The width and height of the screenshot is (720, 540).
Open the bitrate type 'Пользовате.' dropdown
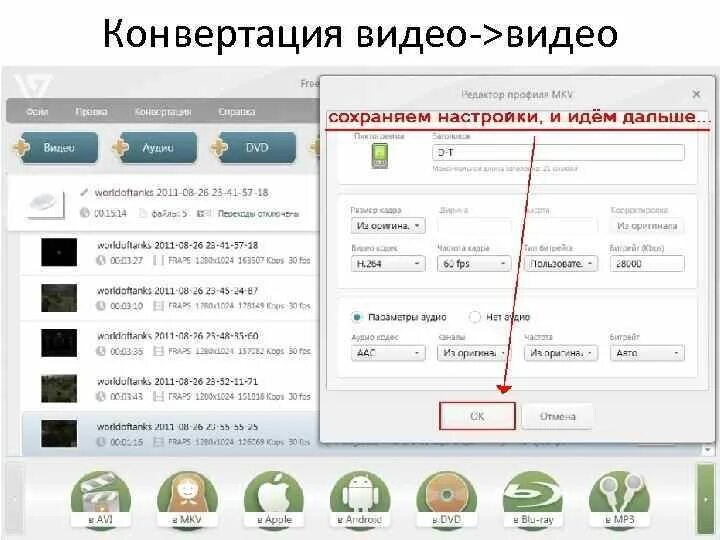[x=561, y=264]
